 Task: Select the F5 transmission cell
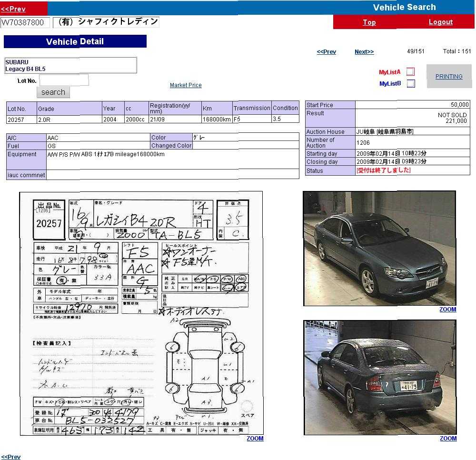(x=252, y=119)
